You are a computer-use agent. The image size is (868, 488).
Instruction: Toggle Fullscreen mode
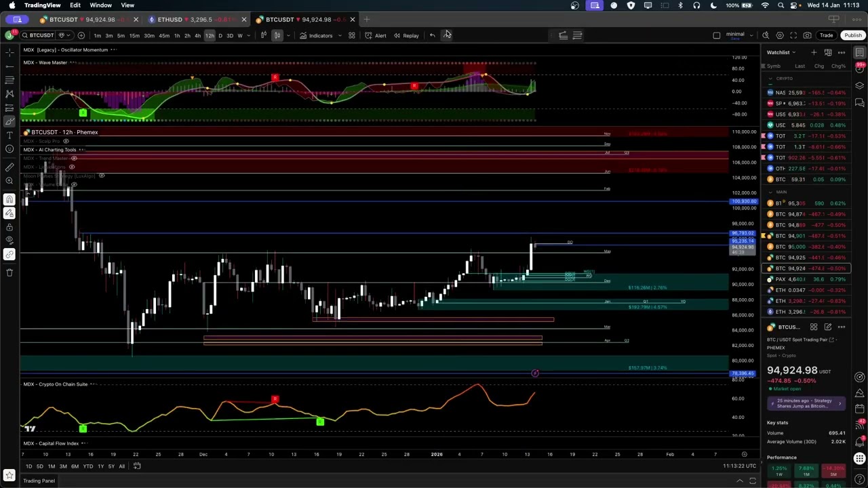(793, 35)
